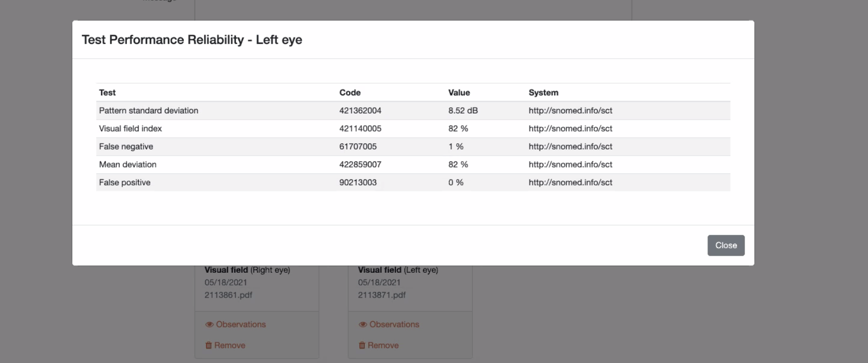Click System URL in False positive row
This screenshot has width=868, height=363.
tap(570, 183)
